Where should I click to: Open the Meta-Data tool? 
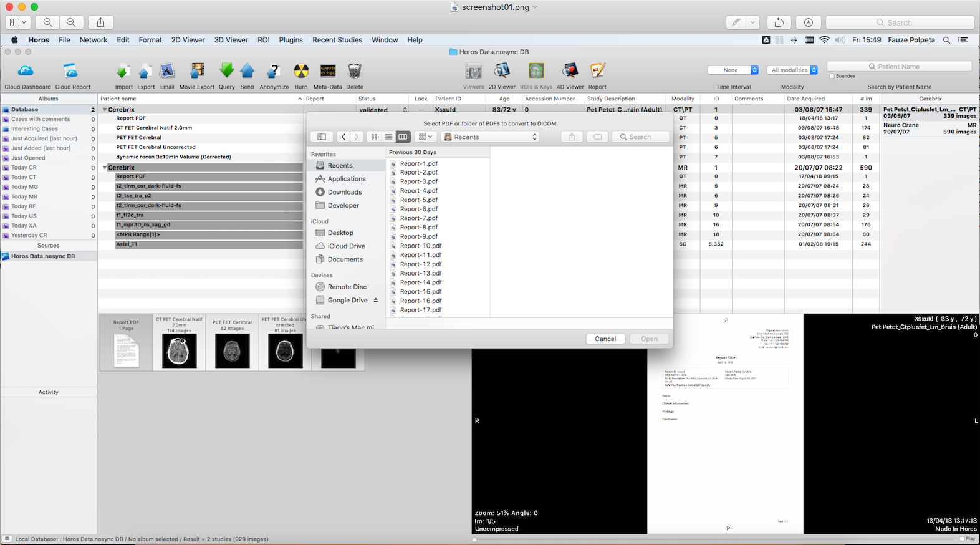(x=327, y=71)
